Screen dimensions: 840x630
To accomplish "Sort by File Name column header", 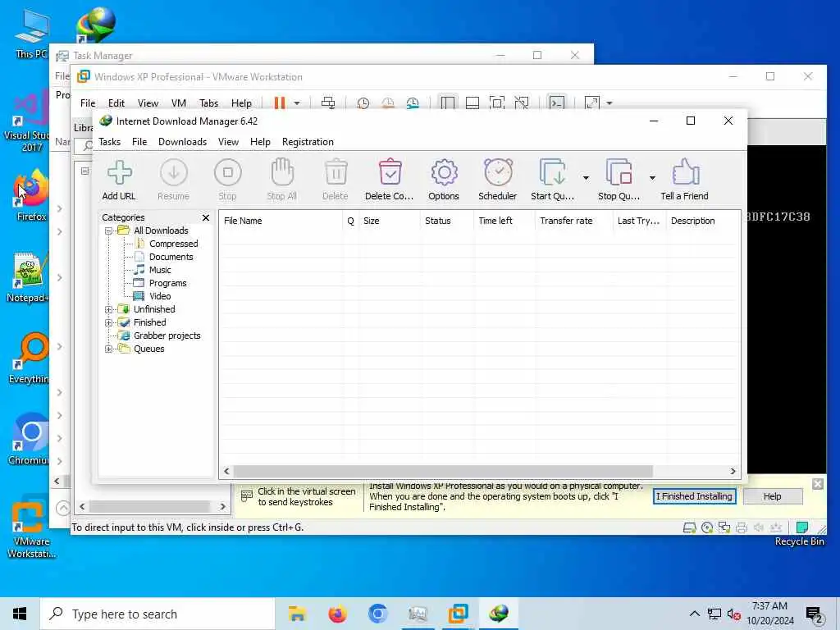I will [281, 221].
